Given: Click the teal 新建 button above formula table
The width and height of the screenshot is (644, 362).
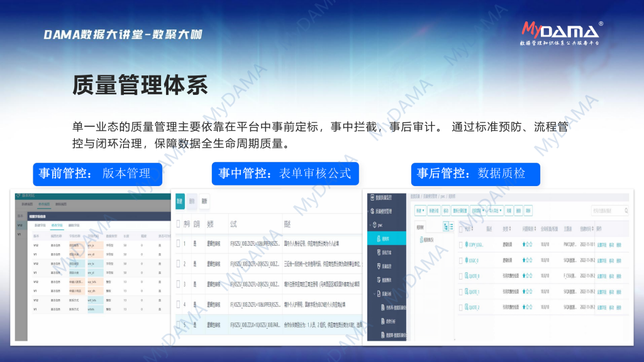Looking at the screenshot, I should [x=180, y=200].
